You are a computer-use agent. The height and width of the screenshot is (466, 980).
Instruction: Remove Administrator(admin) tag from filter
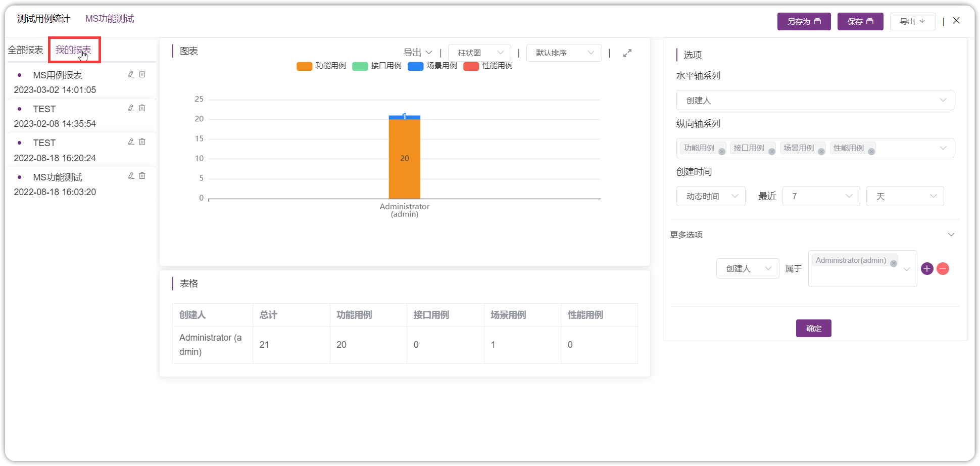(x=894, y=263)
